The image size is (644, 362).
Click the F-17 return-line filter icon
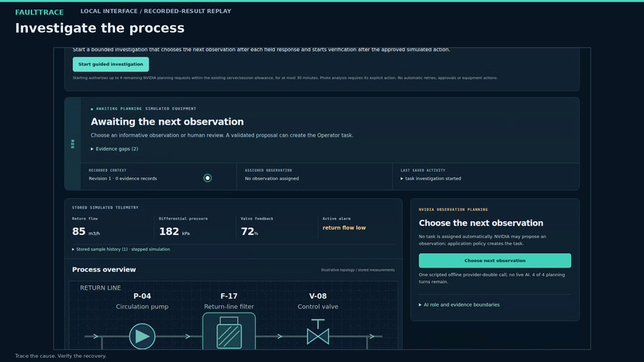(229, 331)
